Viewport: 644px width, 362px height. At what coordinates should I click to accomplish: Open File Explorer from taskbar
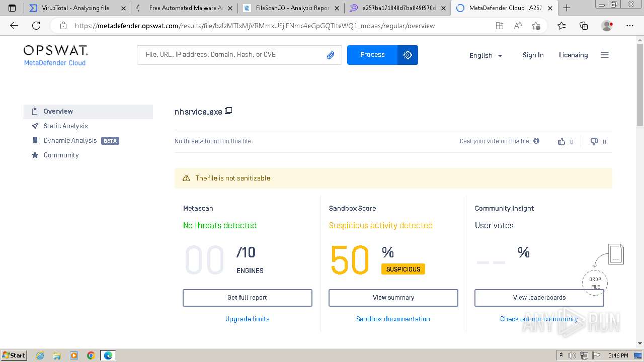point(57,355)
